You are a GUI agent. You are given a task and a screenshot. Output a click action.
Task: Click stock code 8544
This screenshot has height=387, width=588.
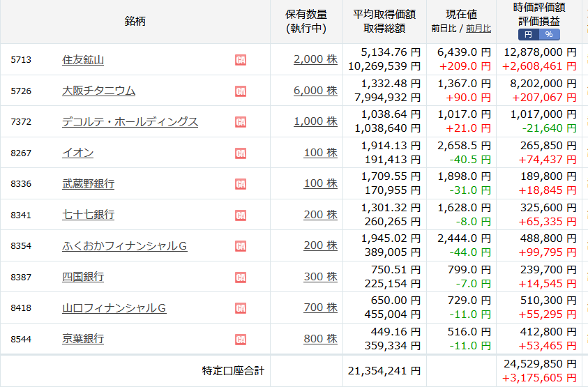tap(21, 340)
